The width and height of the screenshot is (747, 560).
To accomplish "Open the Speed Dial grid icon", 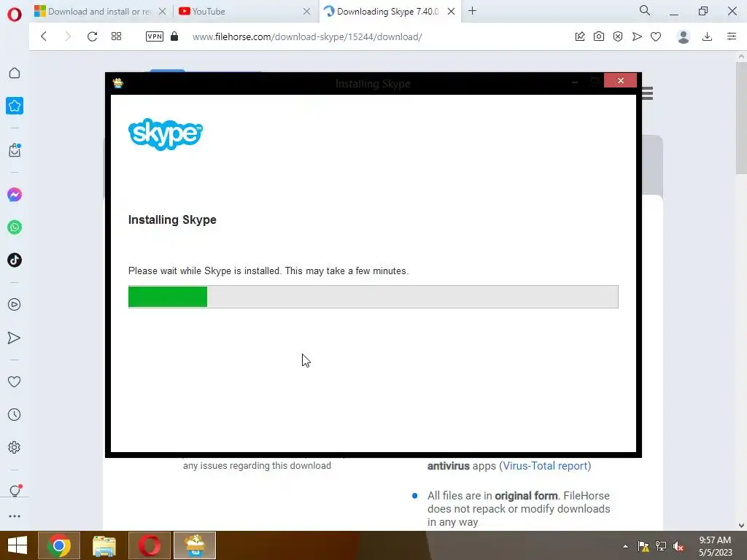I will click(x=116, y=36).
